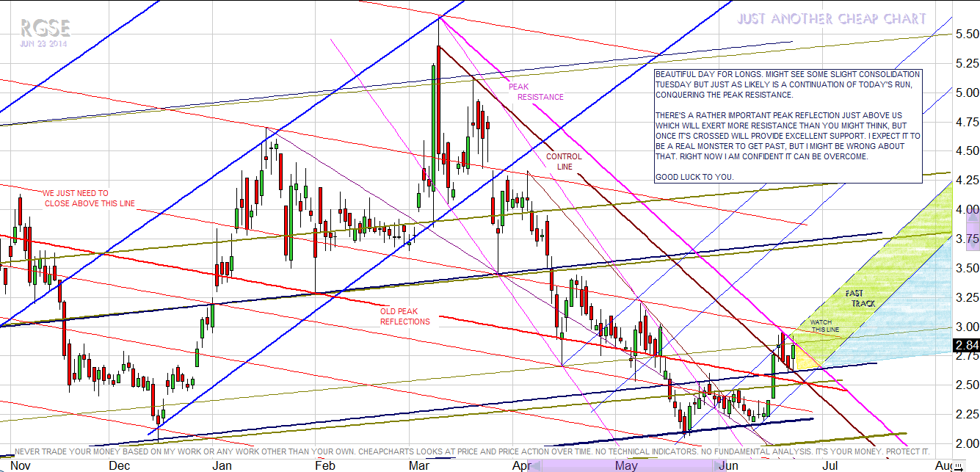This screenshot has height=472, width=980.
Task: Click the 'We just need to close above' note
Action: pyautogui.click(x=89, y=198)
